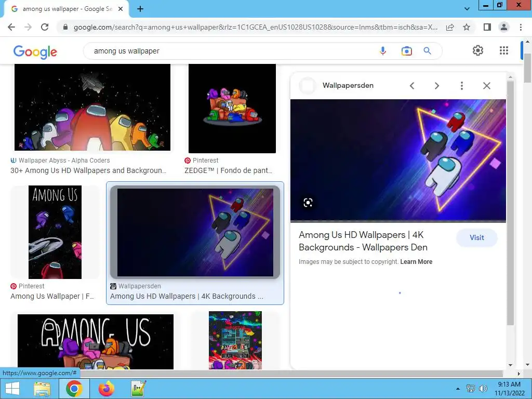
Task: Open the Notepad++ taskbar icon
Action: tap(139, 389)
